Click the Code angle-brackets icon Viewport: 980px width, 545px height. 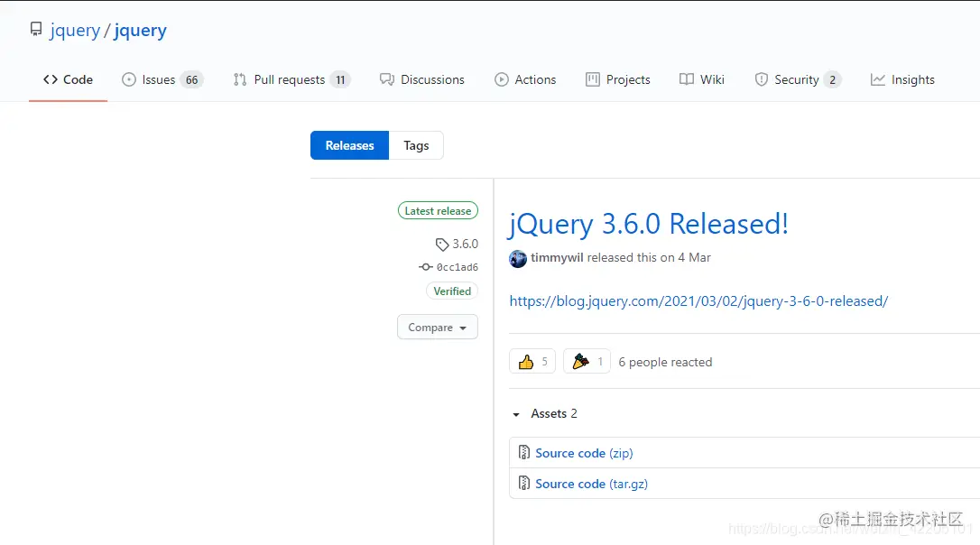pos(51,79)
